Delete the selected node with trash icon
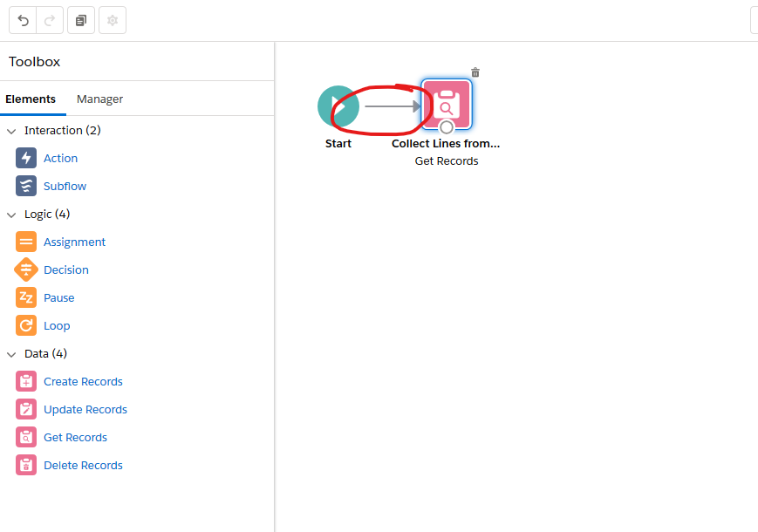 point(475,72)
